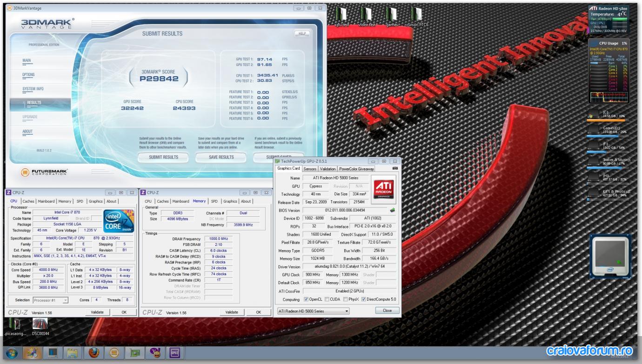Toggle the DirectCompute 5.0 checkbox

pyautogui.click(x=364, y=299)
